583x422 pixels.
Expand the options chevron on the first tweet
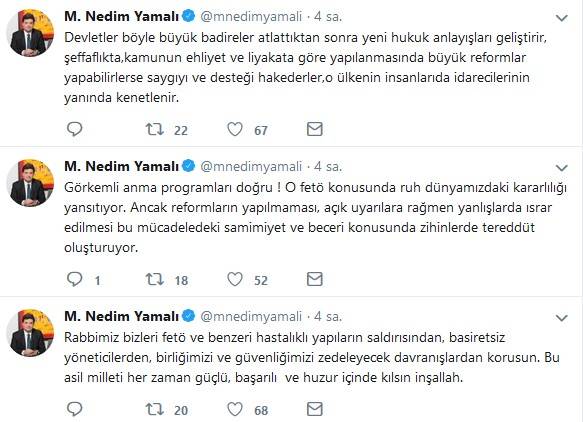pyautogui.click(x=561, y=17)
